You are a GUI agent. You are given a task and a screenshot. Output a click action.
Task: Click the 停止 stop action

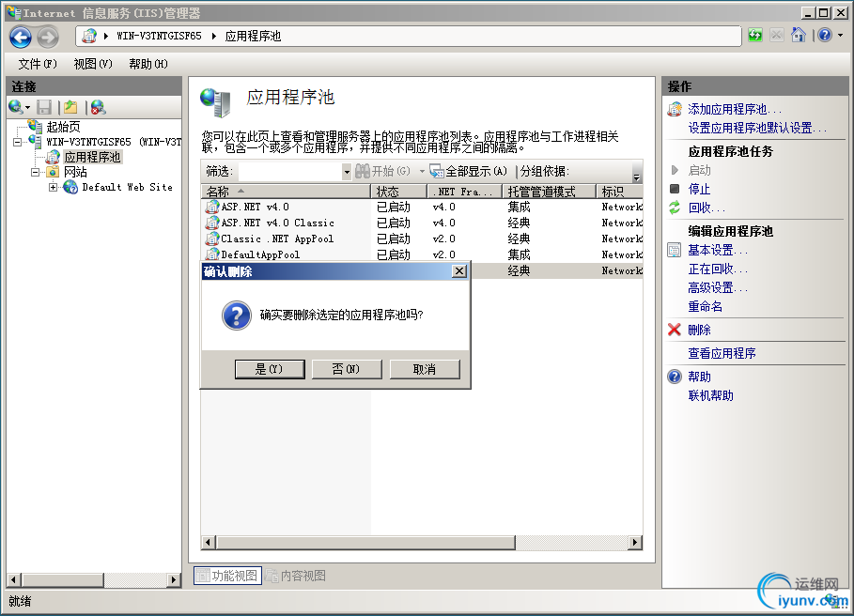tap(699, 189)
